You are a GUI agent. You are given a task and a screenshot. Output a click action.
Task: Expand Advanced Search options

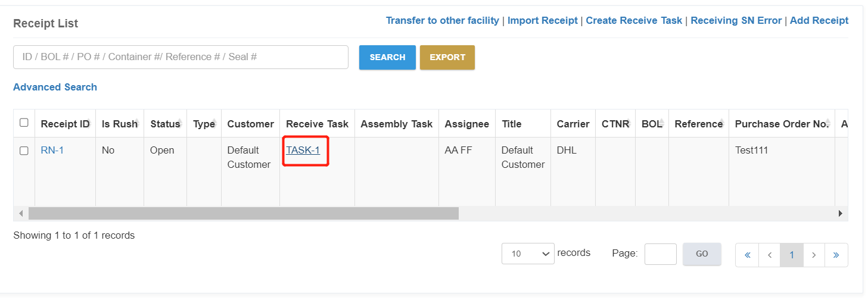click(55, 87)
